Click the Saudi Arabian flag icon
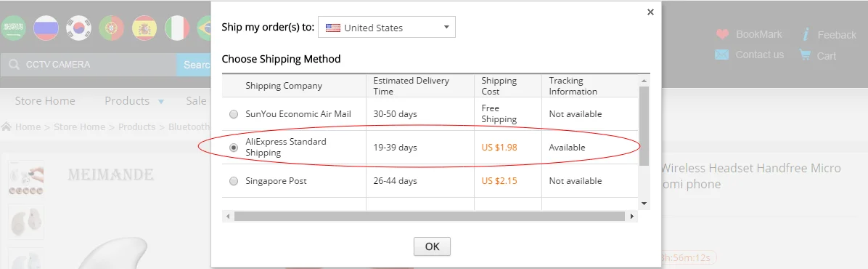Image resolution: width=868 pixels, height=269 pixels. [13, 28]
